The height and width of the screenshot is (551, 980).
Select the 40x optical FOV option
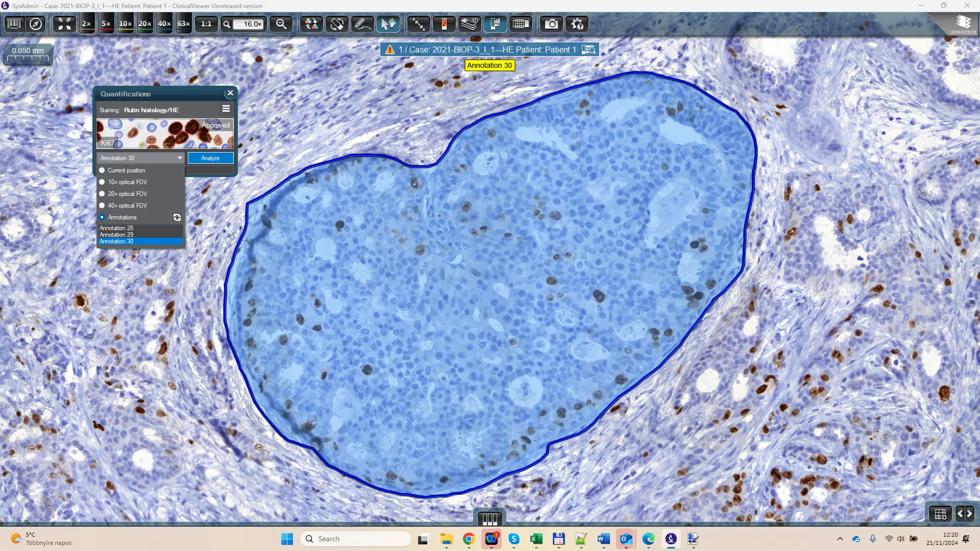coord(123,206)
